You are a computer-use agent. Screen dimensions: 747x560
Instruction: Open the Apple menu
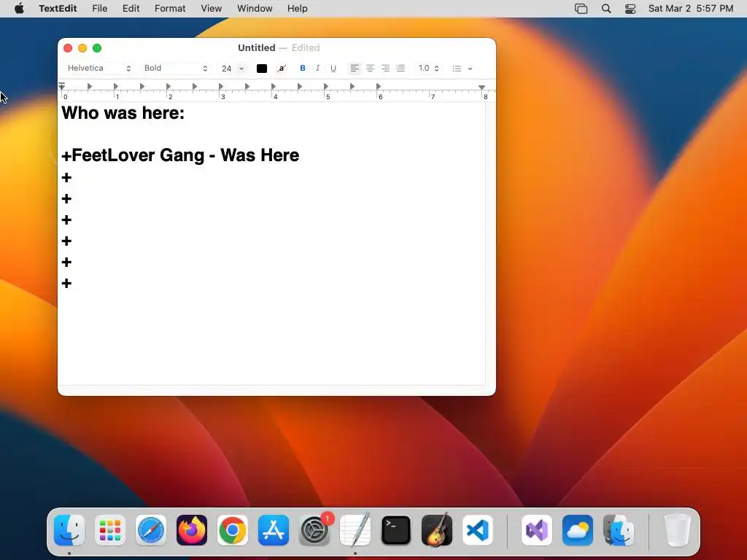click(x=19, y=9)
